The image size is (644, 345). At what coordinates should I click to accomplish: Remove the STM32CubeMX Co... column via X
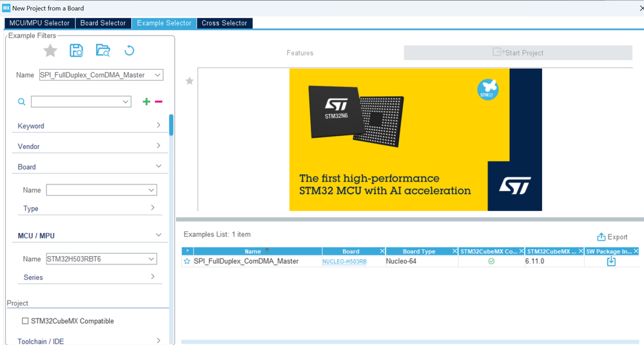(x=522, y=251)
